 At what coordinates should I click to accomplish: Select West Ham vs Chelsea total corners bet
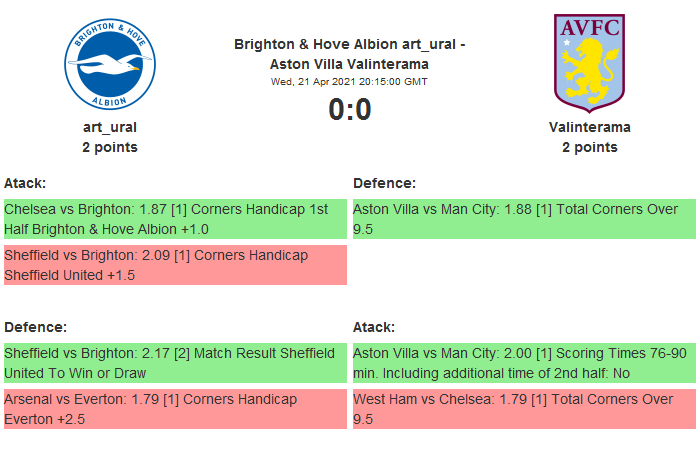click(x=523, y=409)
